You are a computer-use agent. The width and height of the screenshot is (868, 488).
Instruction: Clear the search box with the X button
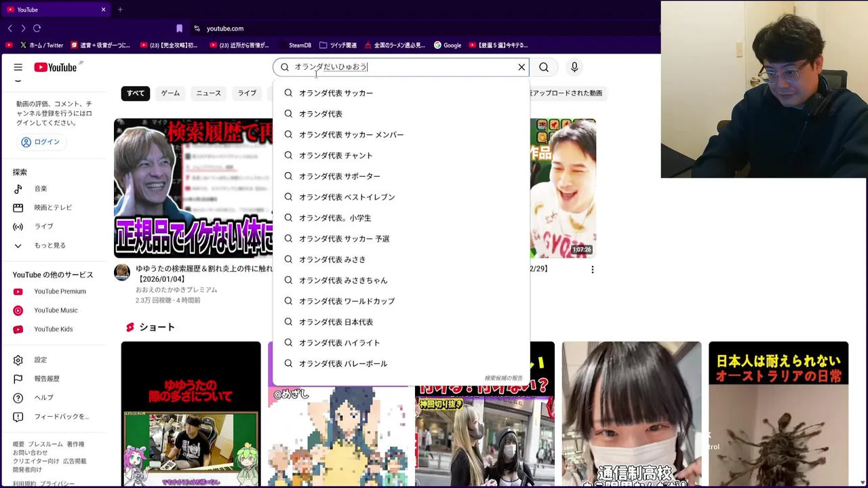521,67
